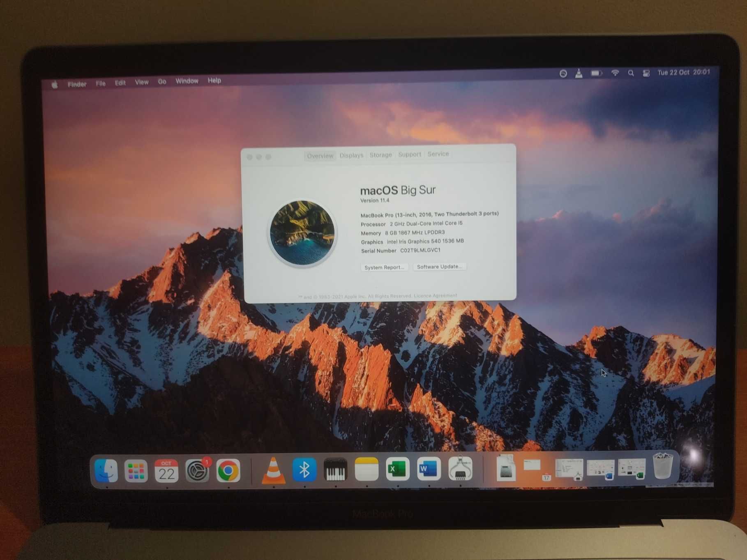Click the Serial Number C02T9LMLGVC1 value
747x560 pixels.
point(420,250)
